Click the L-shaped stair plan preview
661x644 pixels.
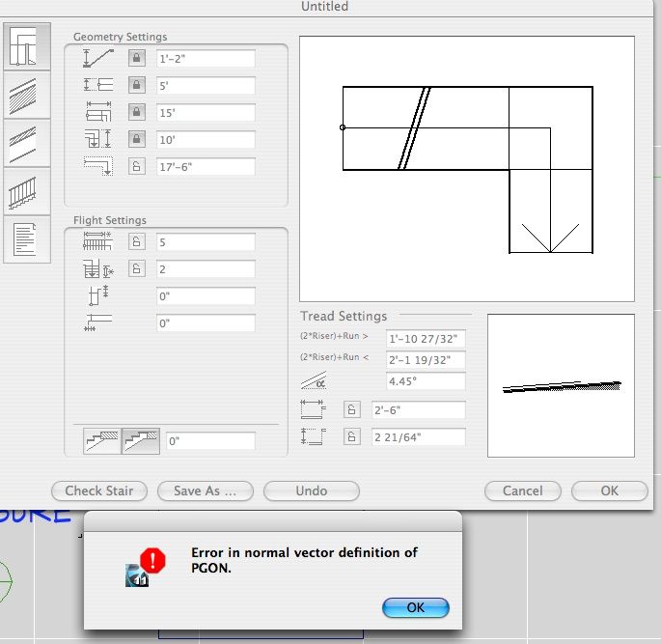click(467, 169)
